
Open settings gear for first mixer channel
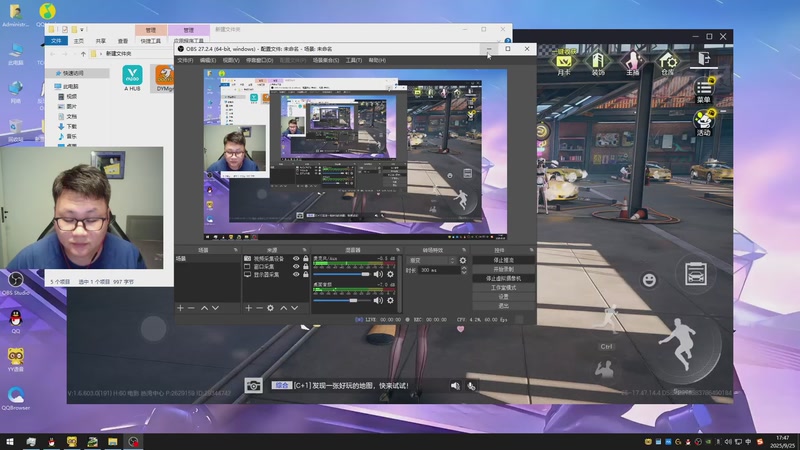click(x=390, y=274)
